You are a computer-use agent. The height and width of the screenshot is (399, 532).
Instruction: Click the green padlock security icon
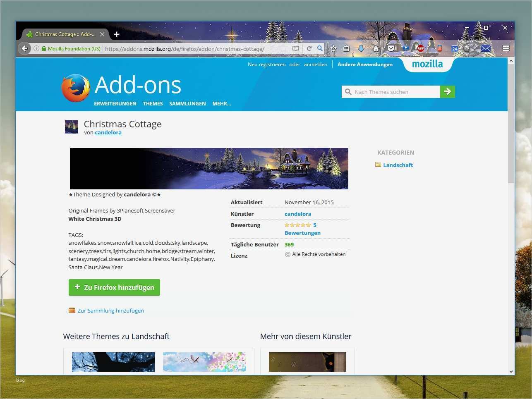click(x=43, y=48)
